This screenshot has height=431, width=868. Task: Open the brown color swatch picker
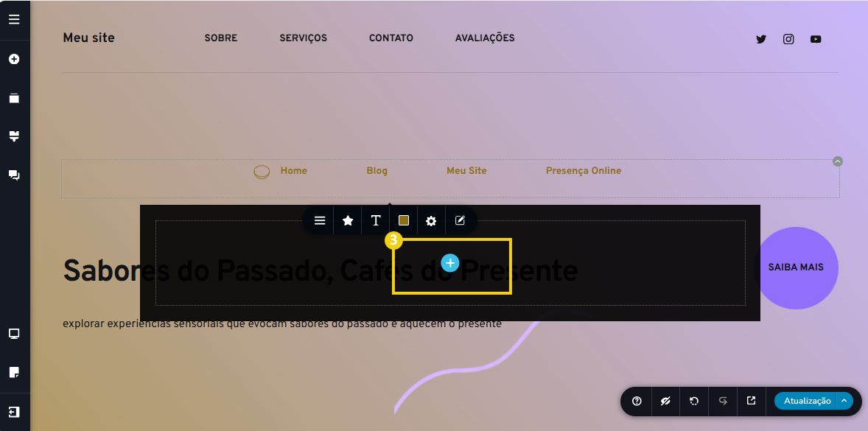pyautogui.click(x=404, y=220)
